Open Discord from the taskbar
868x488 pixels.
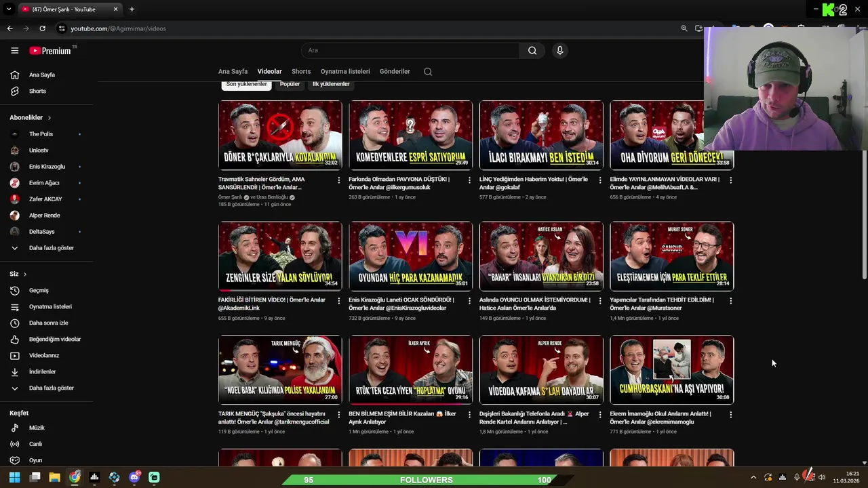tap(134, 477)
